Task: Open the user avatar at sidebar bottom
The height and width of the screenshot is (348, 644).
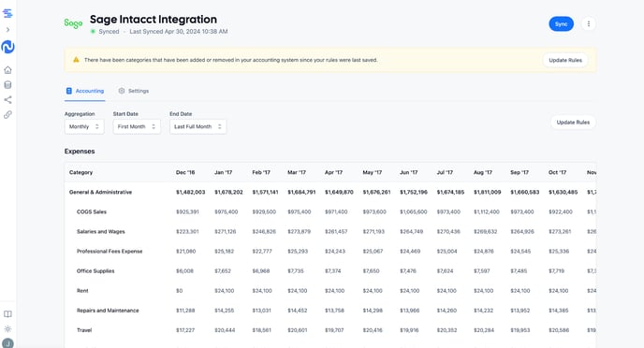Action: [x=7, y=343]
